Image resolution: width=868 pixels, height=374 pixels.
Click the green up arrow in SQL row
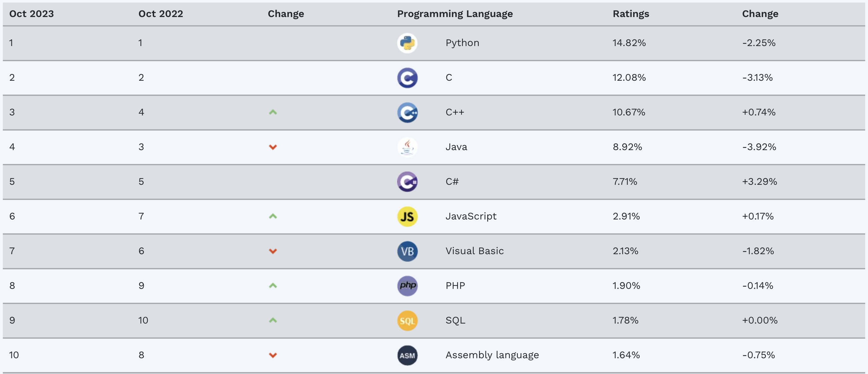pos(273,320)
